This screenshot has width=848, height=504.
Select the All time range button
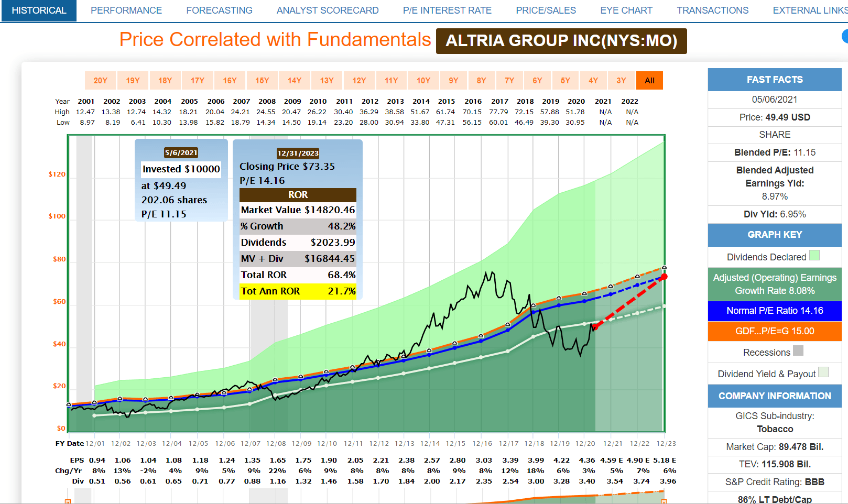coord(650,81)
